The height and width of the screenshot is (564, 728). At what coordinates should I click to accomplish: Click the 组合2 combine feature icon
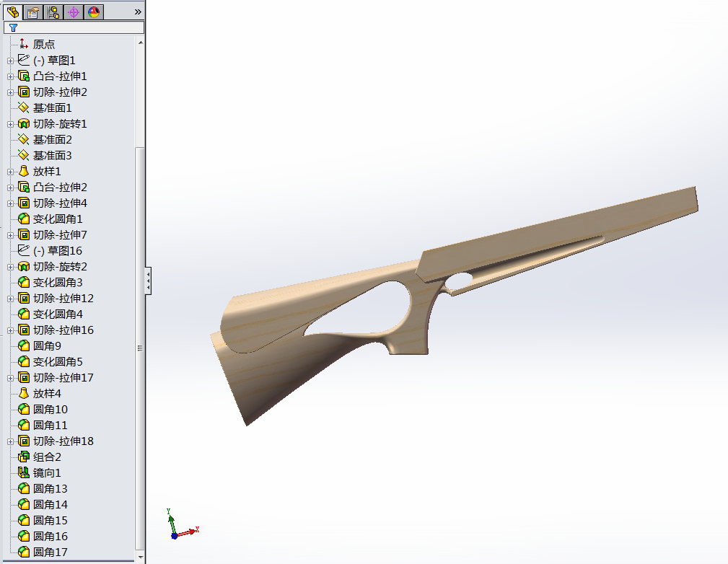23,457
